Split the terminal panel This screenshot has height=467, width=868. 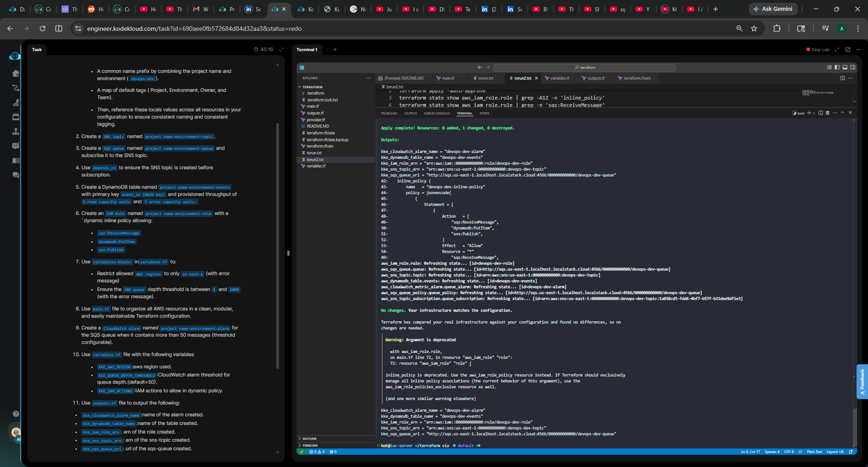821,113
